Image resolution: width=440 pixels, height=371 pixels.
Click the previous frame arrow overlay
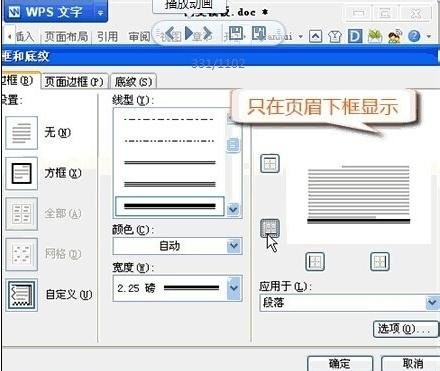(170, 33)
